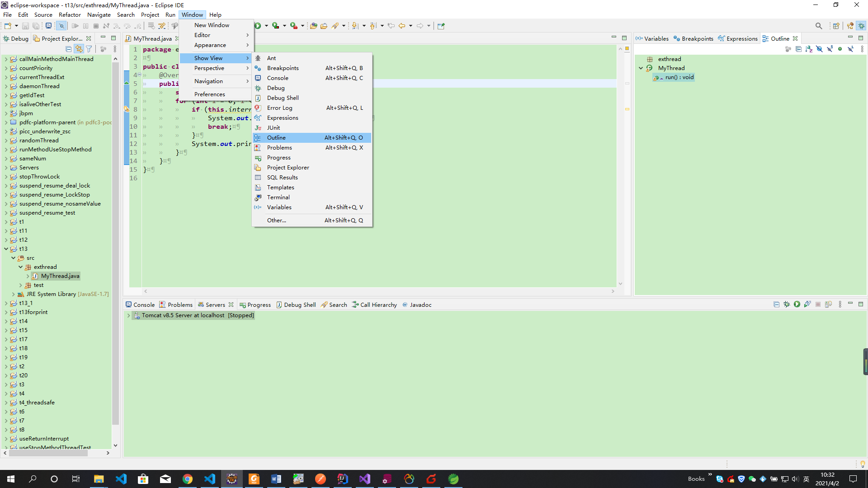
Task: Open Preferences from Window menu
Action: click(209, 94)
